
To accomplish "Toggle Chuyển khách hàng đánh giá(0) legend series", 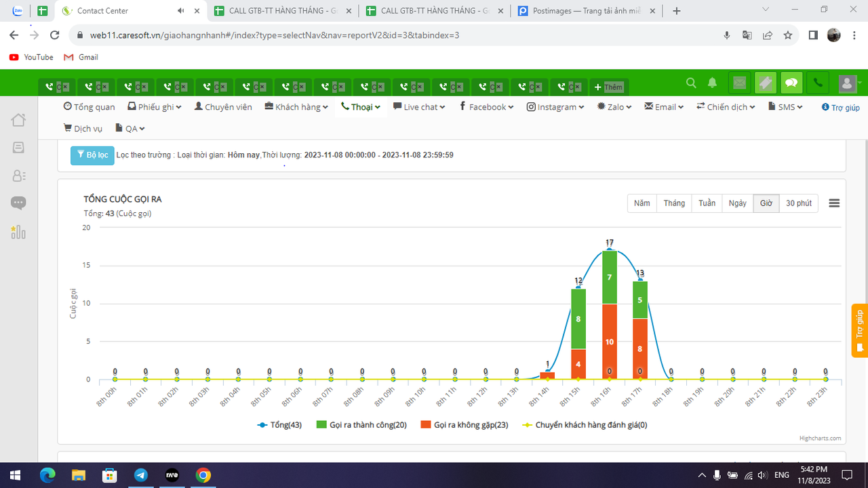I will tap(585, 425).
